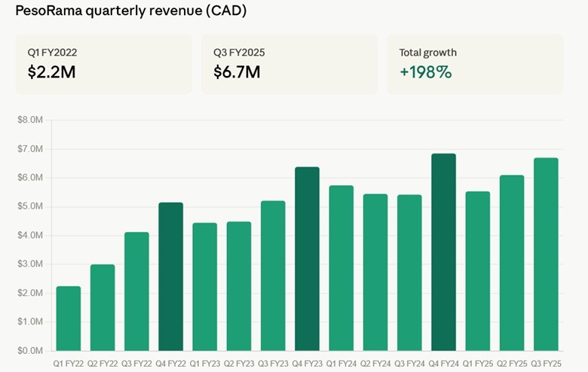Click the 'Q3 FY22' x-axis label
The image size is (588, 372).
pos(136,364)
